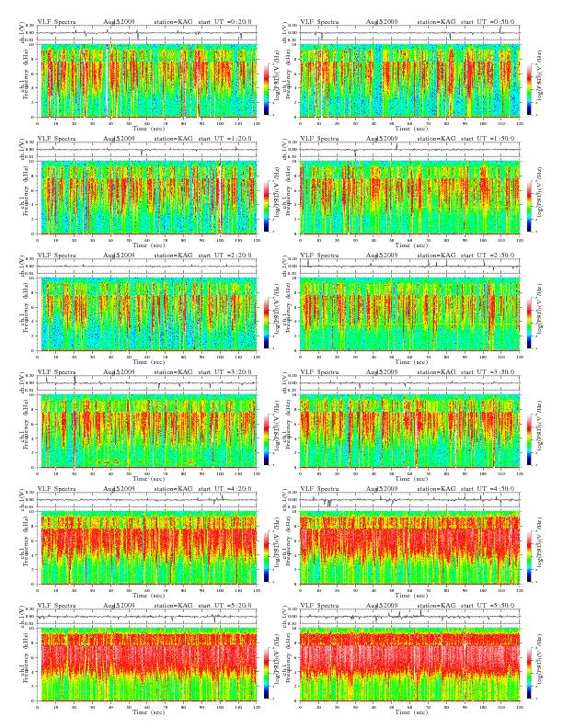563x728 pixels.
Task: Click "Time (sec)" label under the 0:50:0 spectrogram
Action: [x=411, y=128]
